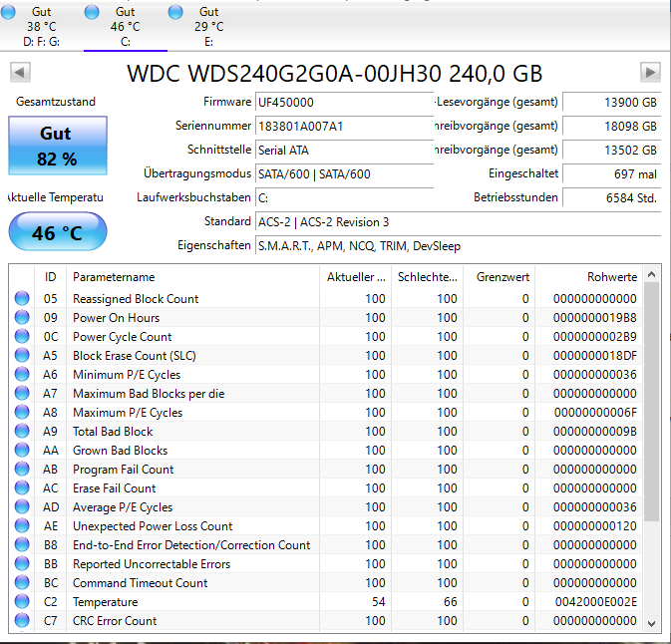Select the raw value 0042000E002E
The image size is (671, 644).
(595, 602)
